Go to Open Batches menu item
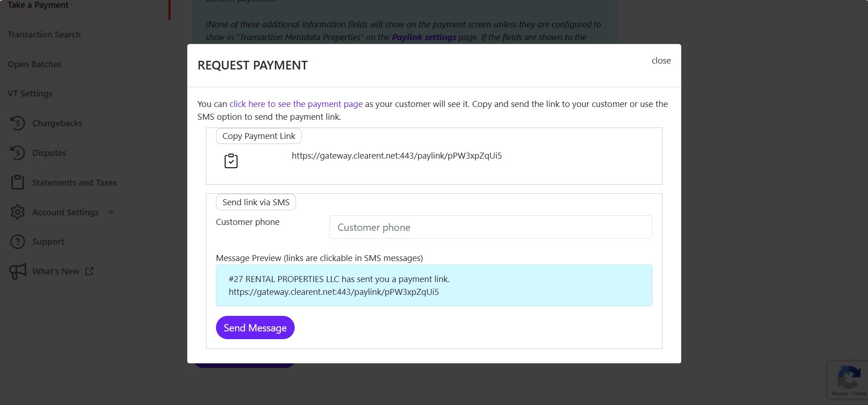This screenshot has width=868, height=405. pyautogui.click(x=34, y=64)
